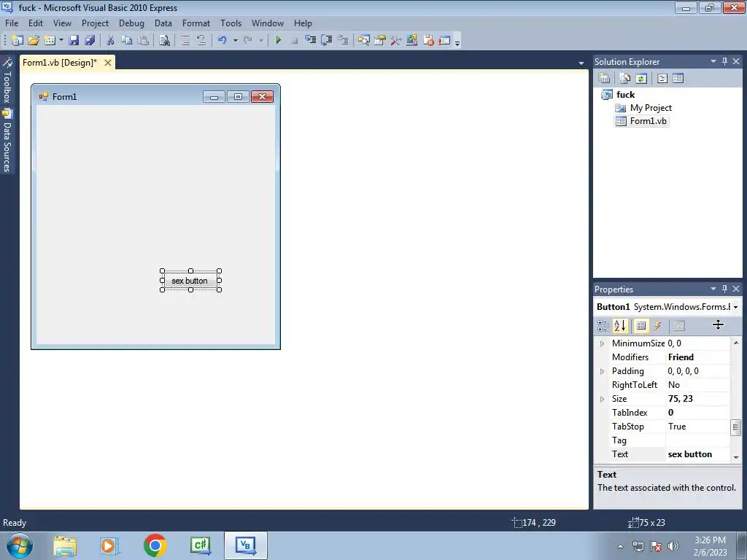Click the Step Out toolbar icon
The height and width of the screenshot is (560, 747).
tap(343, 41)
